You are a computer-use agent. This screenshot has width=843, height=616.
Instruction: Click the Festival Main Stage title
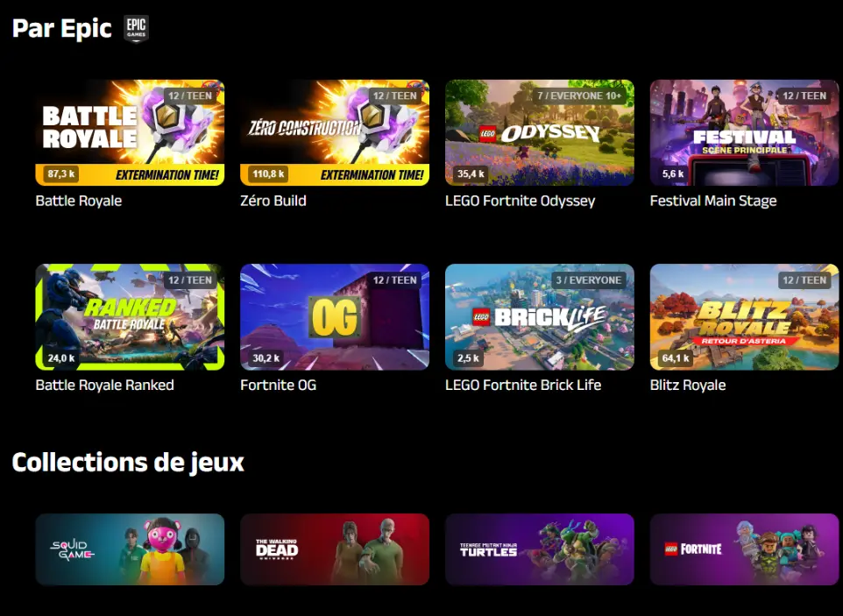click(713, 201)
